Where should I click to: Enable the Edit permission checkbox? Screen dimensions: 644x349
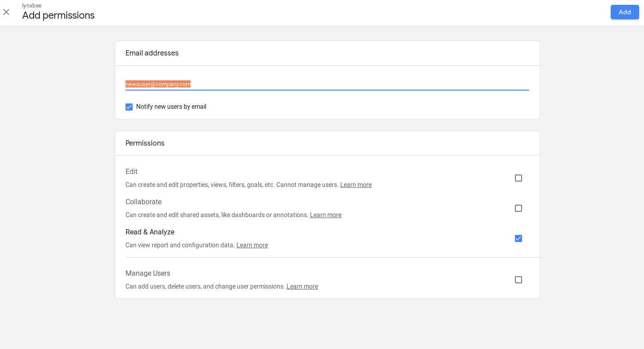click(518, 178)
